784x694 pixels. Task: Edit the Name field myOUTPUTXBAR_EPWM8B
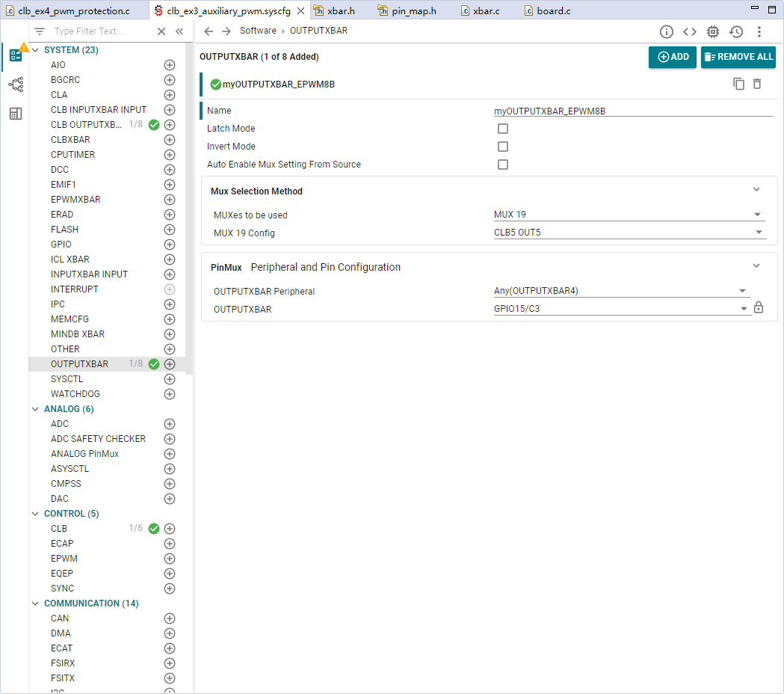click(634, 111)
